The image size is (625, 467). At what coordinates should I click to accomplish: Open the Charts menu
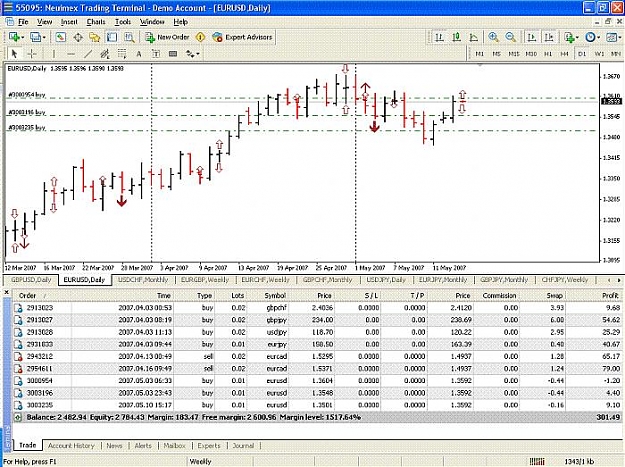(96, 22)
